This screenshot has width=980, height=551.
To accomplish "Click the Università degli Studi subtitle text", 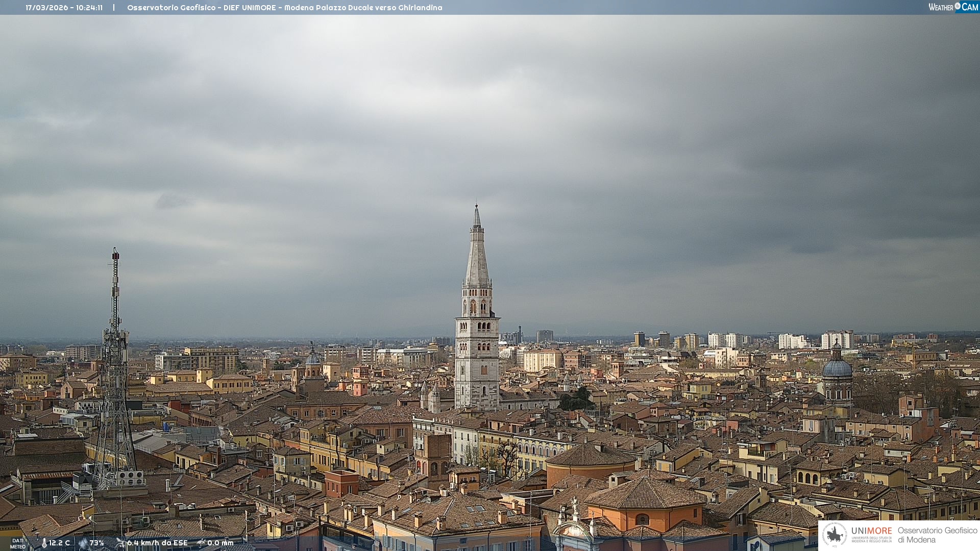I will tap(871, 539).
